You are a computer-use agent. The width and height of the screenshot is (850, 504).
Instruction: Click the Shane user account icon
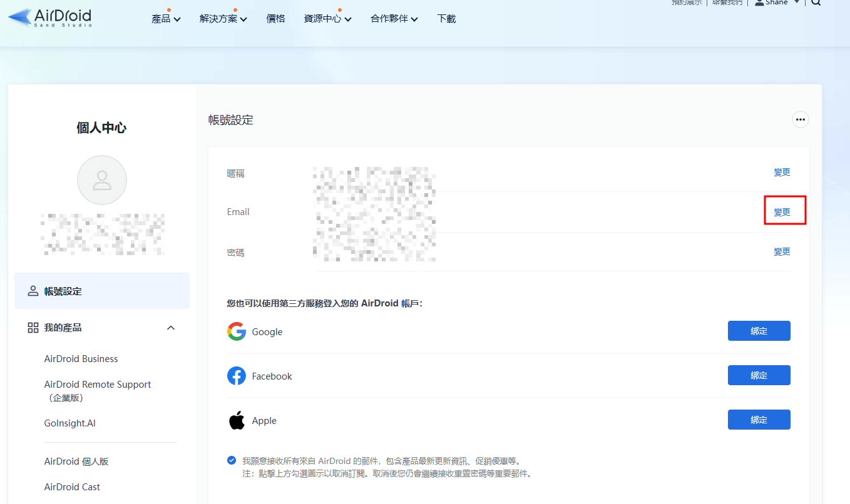(x=759, y=3)
